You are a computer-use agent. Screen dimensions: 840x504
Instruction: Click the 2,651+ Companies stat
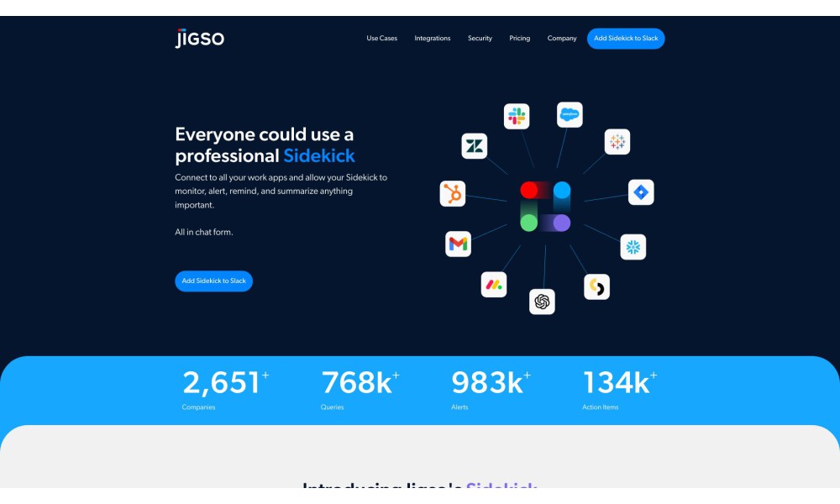pos(225,390)
